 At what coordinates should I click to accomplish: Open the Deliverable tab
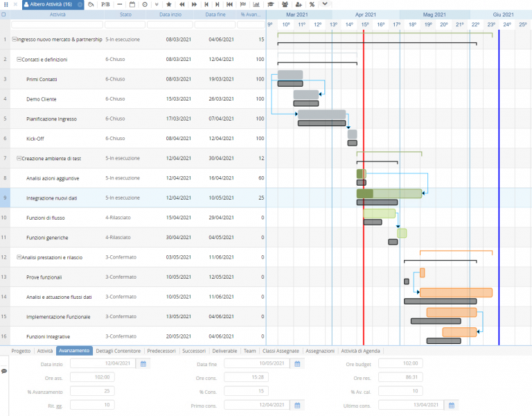click(224, 351)
